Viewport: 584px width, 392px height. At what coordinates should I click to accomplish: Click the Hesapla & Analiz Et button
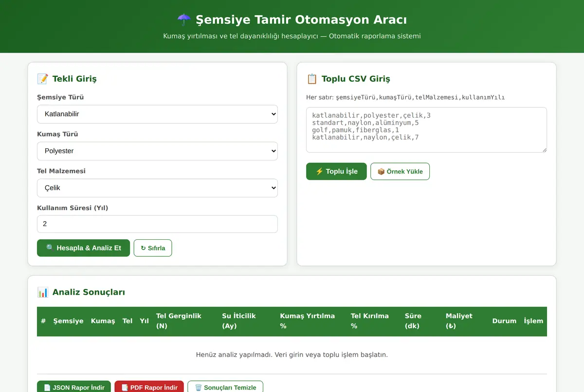(x=83, y=248)
